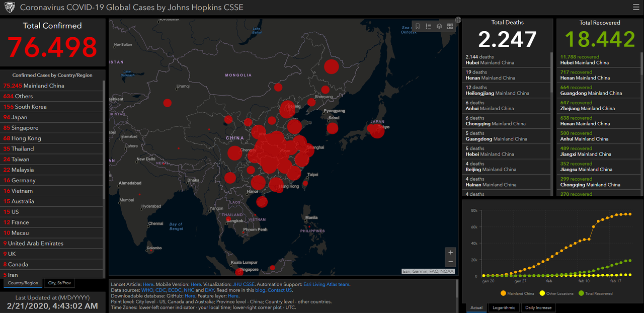This screenshot has width=644, height=313.
Task: Select Others in the country list
Action: [x=52, y=96]
